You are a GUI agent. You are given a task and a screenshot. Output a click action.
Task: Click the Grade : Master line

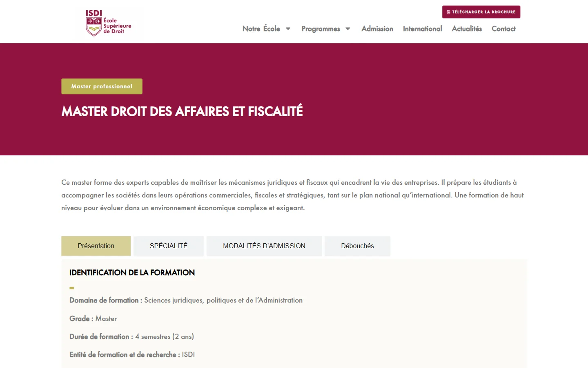[93, 319]
